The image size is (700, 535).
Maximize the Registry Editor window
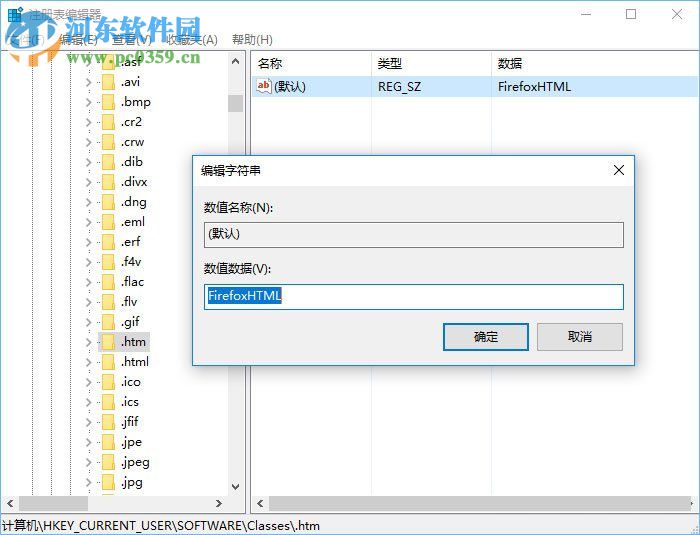click(x=631, y=15)
